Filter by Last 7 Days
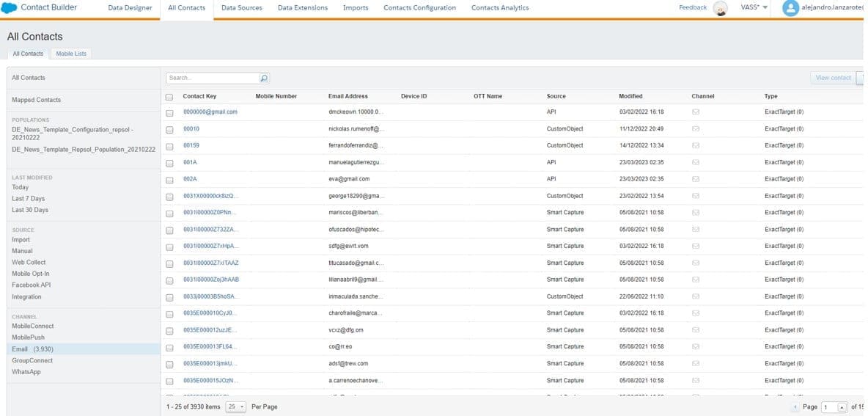 28,199
